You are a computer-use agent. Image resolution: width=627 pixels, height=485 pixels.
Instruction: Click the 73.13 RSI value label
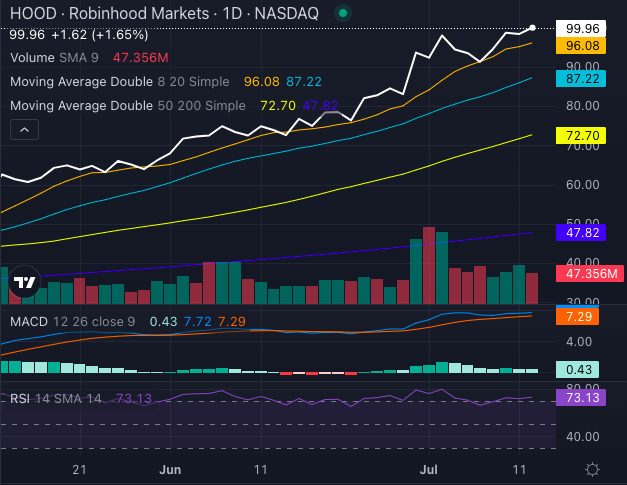[x=581, y=397]
